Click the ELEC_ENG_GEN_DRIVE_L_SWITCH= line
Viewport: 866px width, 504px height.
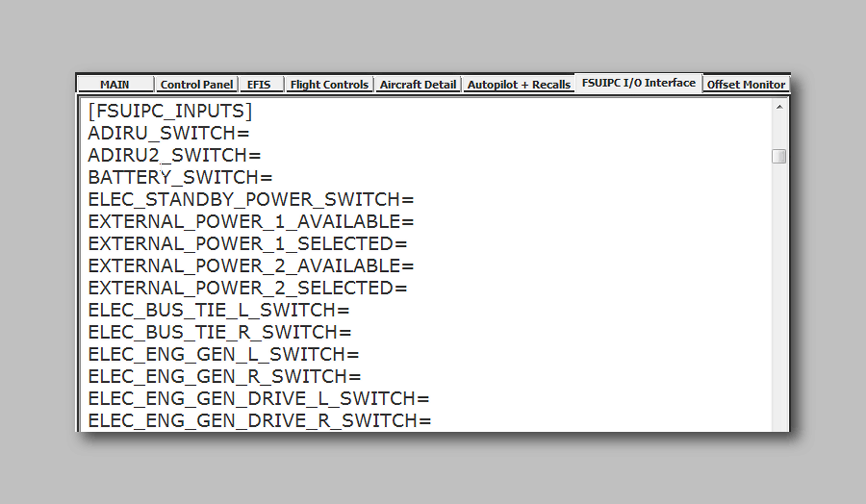tap(258, 398)
